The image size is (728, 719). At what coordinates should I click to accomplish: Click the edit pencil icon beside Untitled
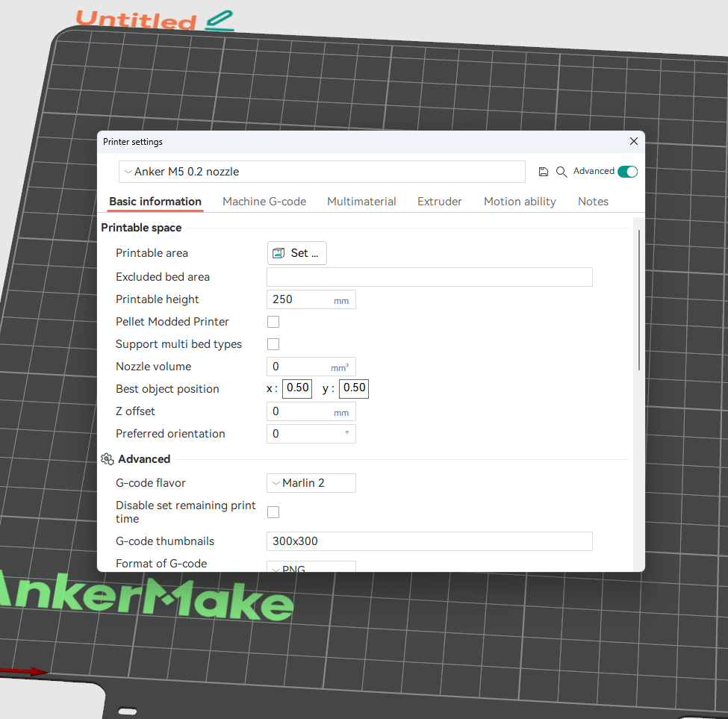(x=219, y=21)
